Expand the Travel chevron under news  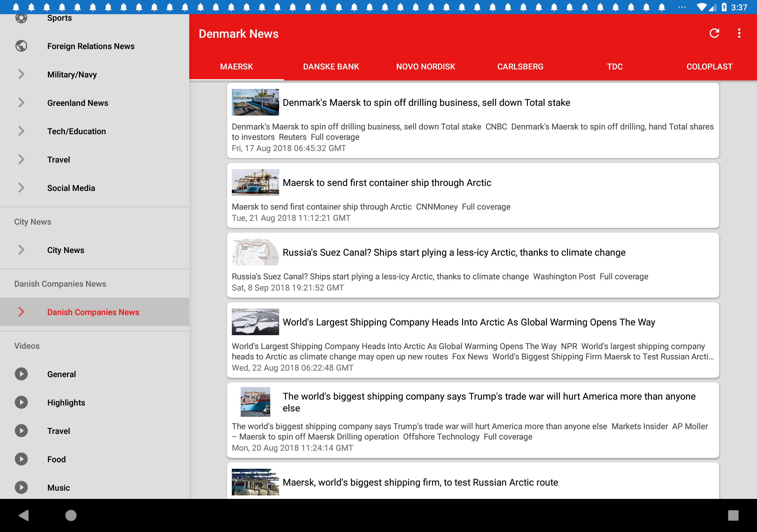[21, 159]
